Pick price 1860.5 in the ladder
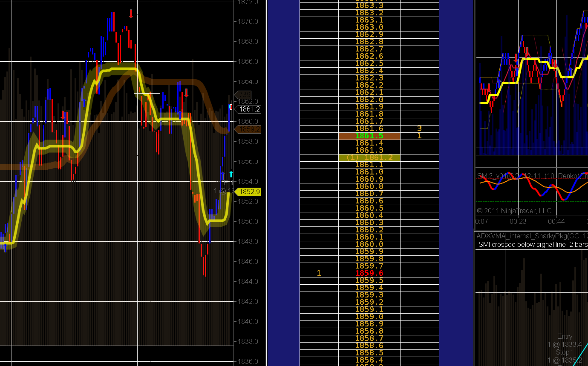This screenshot has width=588, height=366. [369, 208]
